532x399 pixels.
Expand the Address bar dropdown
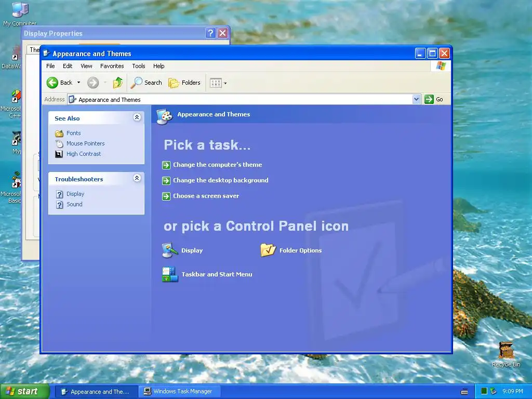[416, 99]
